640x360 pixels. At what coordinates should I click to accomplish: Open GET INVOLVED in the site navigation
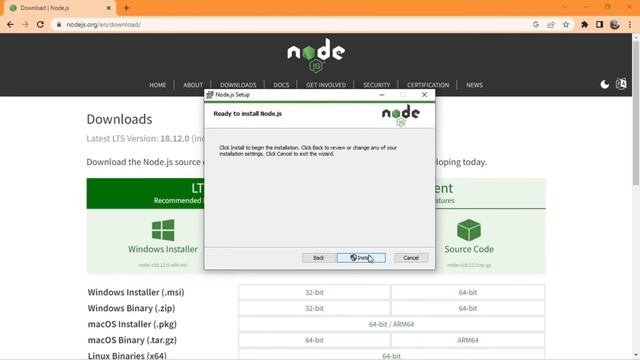point(326,85)
